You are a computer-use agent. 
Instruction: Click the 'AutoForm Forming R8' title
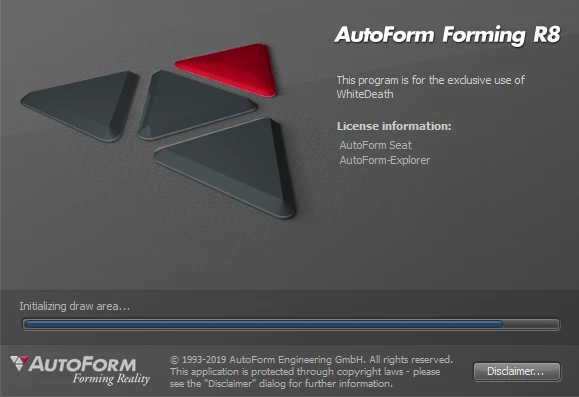coord(448,35)
